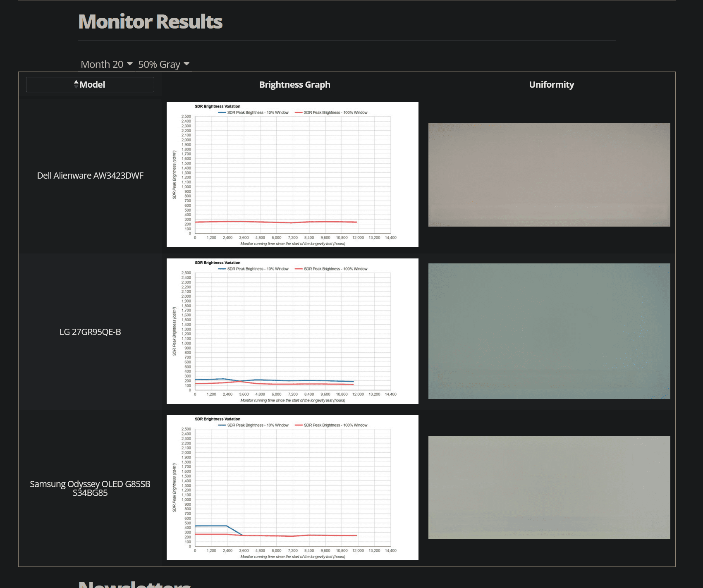Click the Brightness Graph column header
Screen dimensions: 703x588
294,84
